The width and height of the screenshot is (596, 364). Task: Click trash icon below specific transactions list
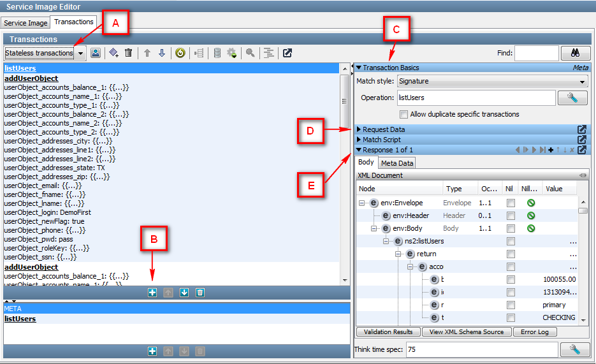click(200, 293)
